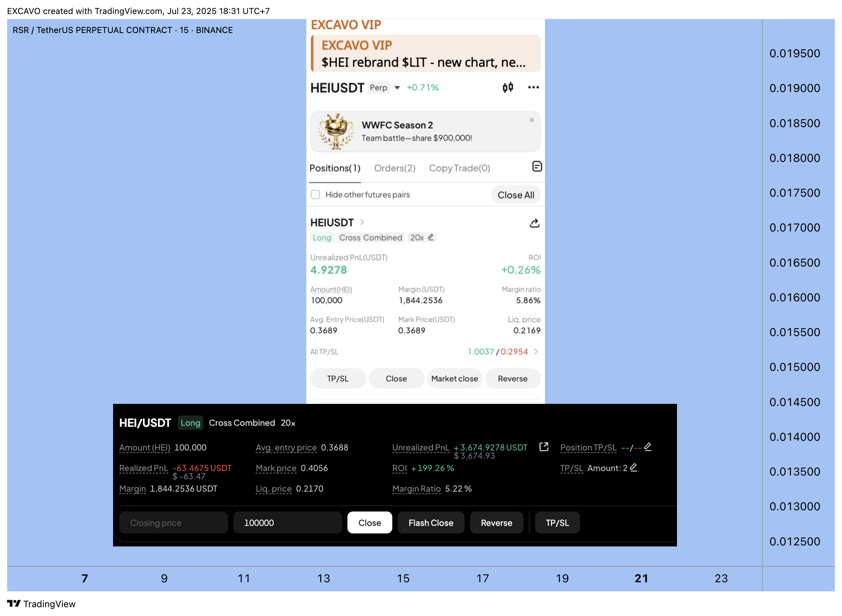Click the ROI value +199.26 %
Viewport: 842px width, 616px height.
(x=432, y=468)
